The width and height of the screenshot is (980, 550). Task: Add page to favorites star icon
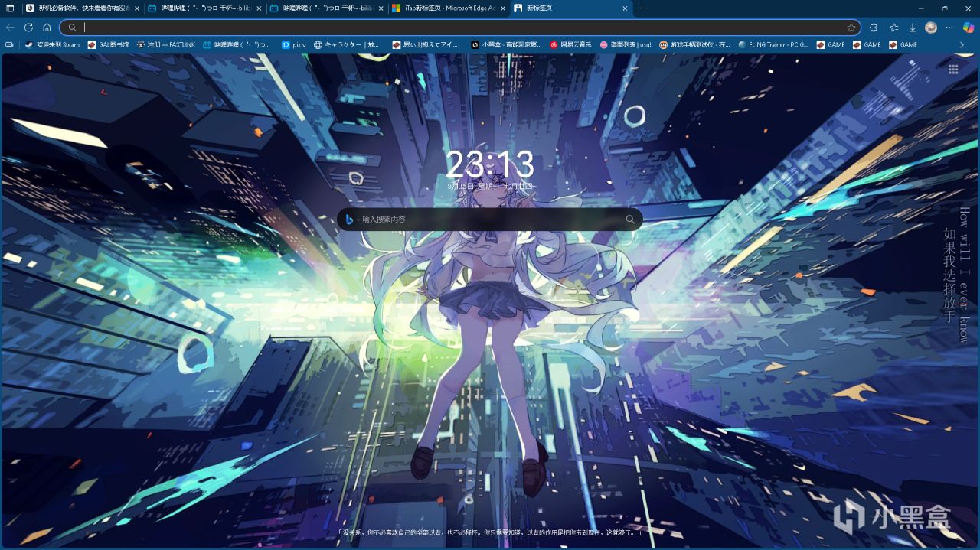click(x=851, y=28)
